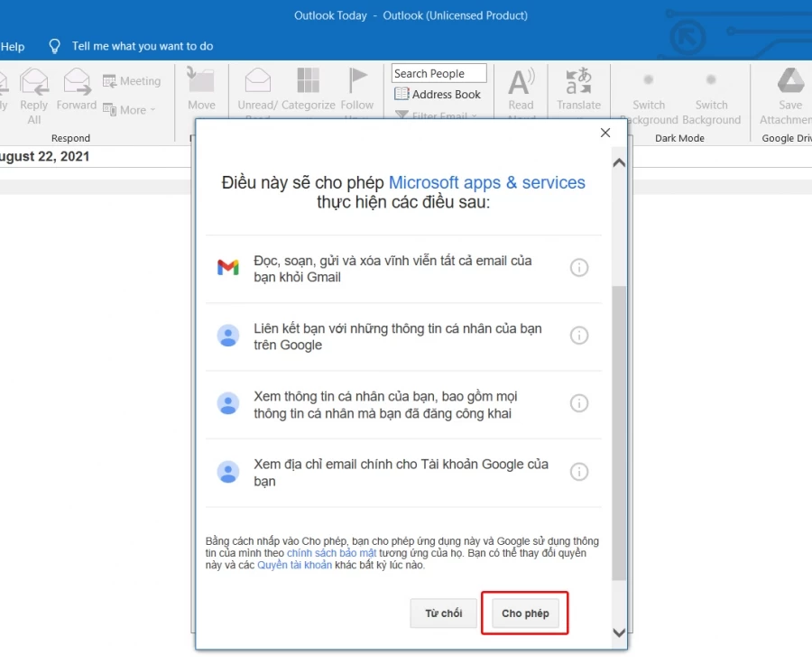812x664 pixels.
Task: Click the Xem thông tin cá nhân của bạn text
Action: 385,404
